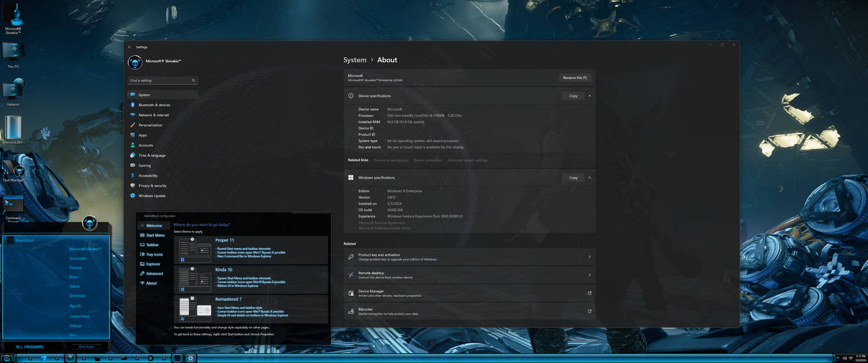Select Taskbar tab in StartAllBack
The width and height of the screenshot is (868, 363).
tap(154, 245)
